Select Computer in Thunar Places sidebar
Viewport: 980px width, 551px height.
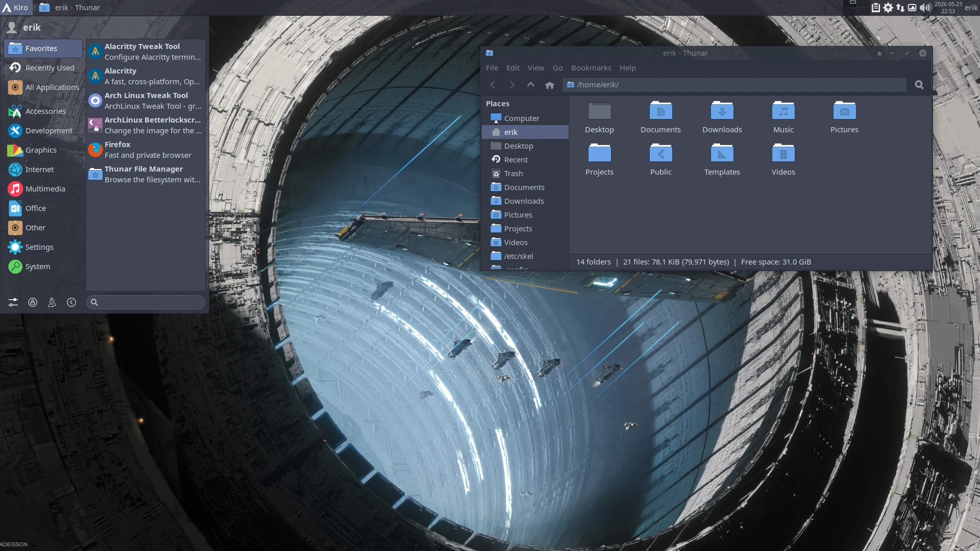point(525,118)
